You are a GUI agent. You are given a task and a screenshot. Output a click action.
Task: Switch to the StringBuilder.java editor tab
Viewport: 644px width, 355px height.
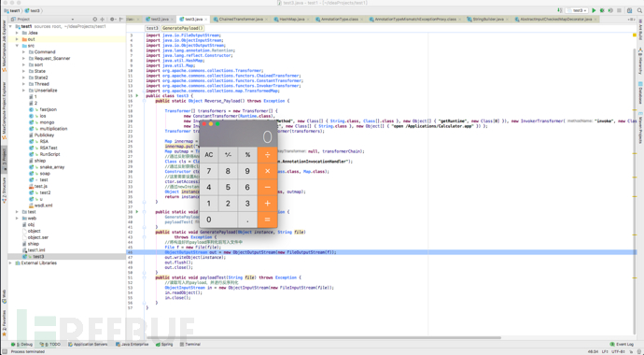point(488,20)
